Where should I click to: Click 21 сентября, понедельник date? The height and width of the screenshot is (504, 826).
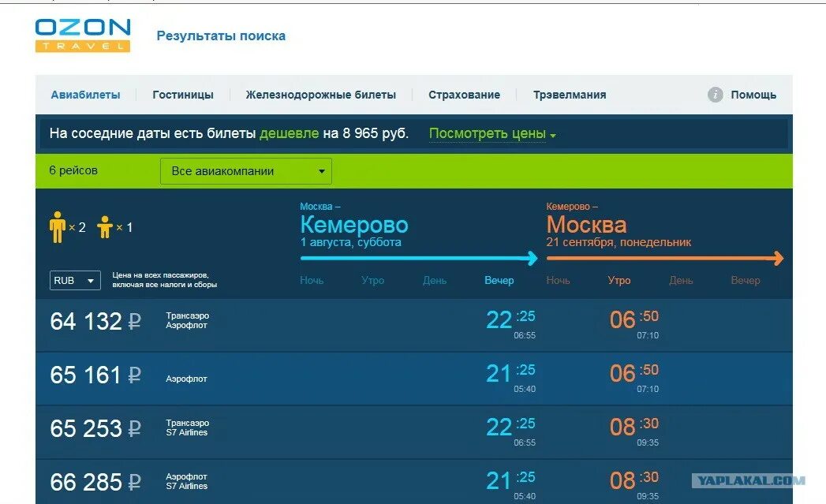619,242
